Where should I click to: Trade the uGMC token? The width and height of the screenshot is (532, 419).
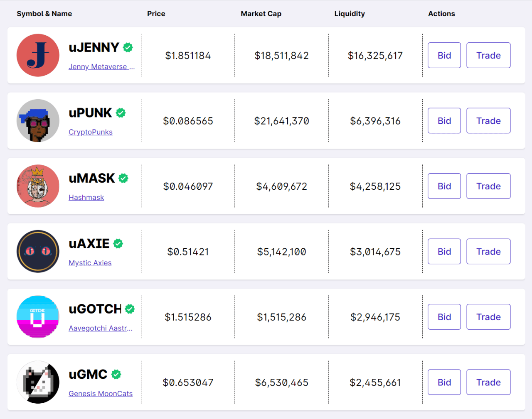[488, 382]
